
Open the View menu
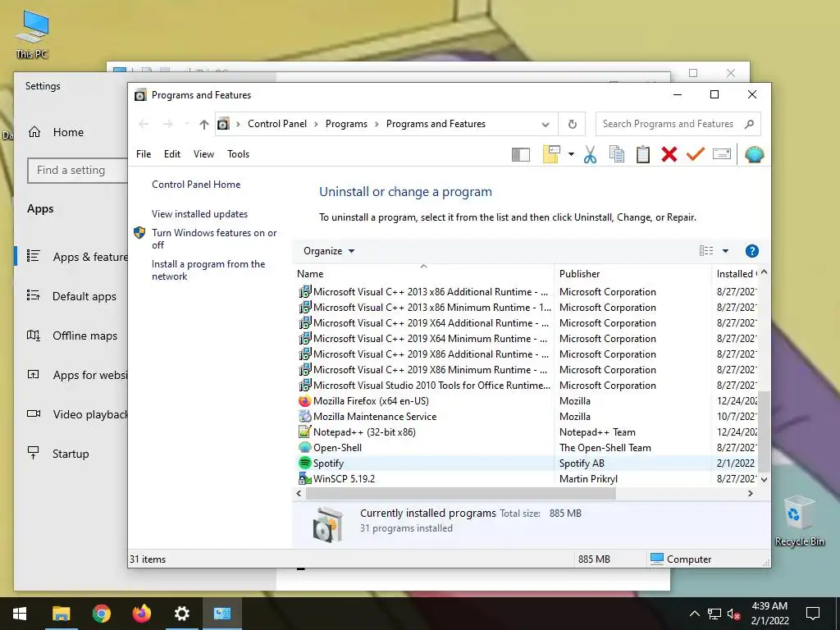coord(203,154)
